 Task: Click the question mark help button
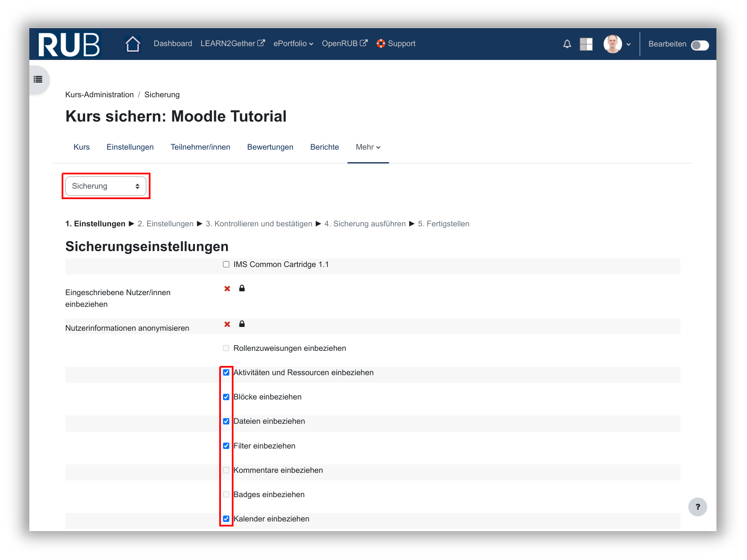697,507
